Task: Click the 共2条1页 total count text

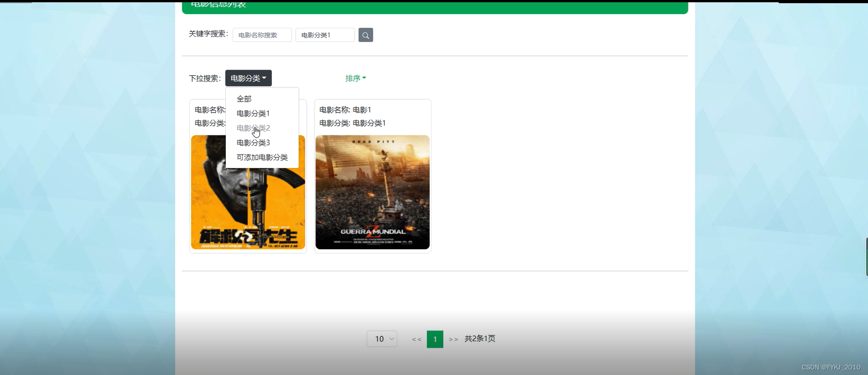Action: pos(480,339)
